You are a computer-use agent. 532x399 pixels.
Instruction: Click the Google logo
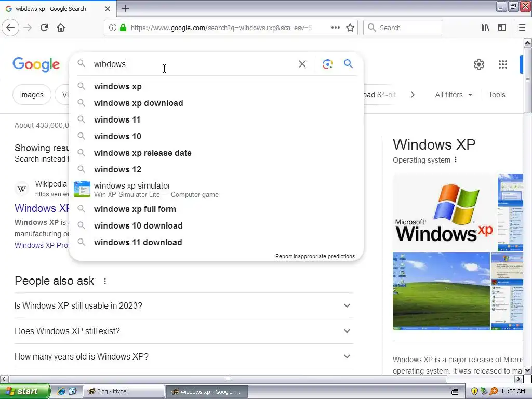(x=36, y=64)
